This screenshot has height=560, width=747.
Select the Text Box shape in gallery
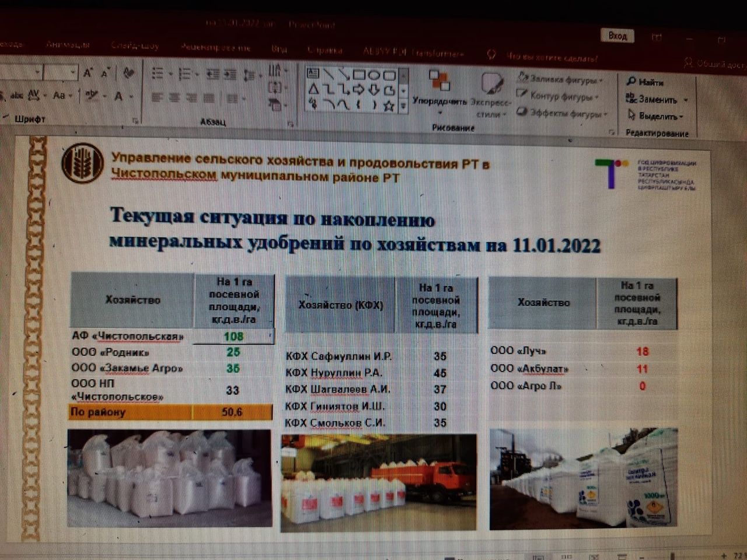click(313, 74)
